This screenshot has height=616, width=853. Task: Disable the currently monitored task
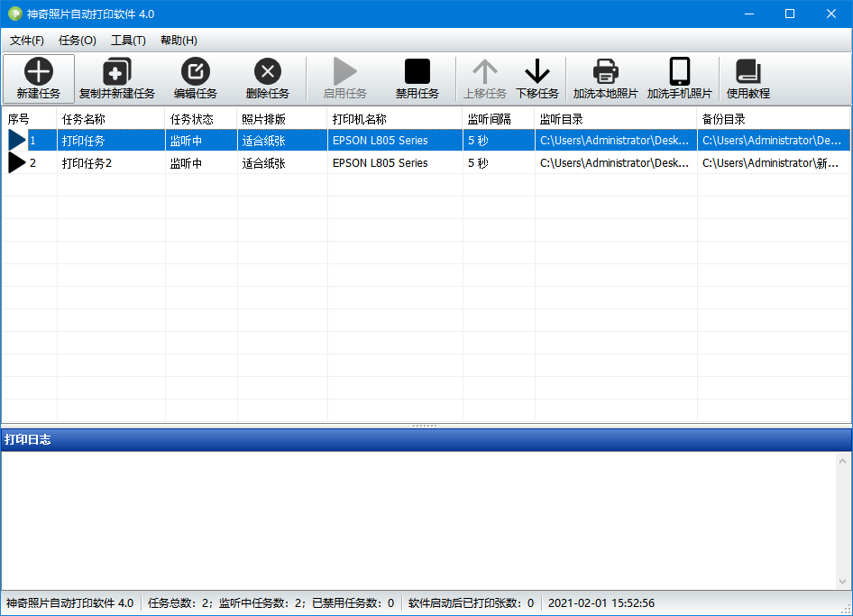(x=417, y=78)
